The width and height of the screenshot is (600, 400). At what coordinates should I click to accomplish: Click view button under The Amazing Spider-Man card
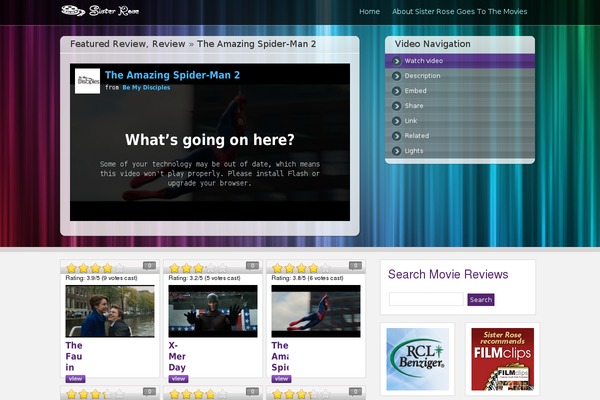coord(281,379)
